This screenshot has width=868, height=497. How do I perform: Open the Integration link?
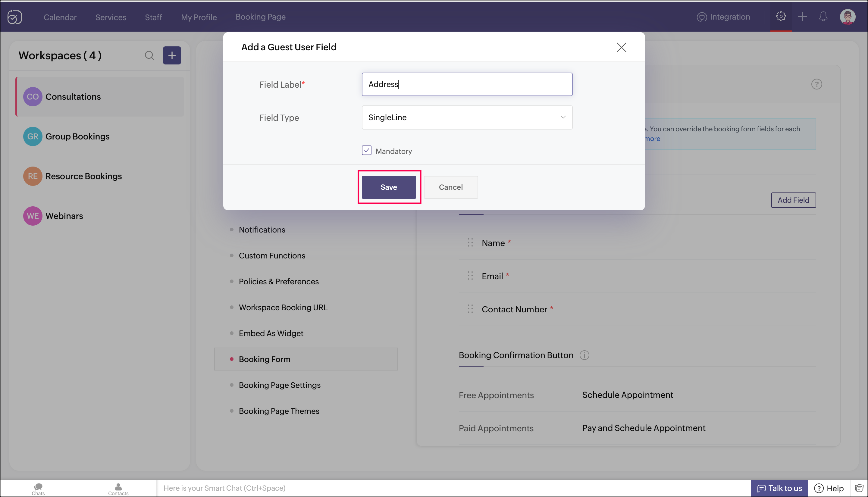coord(723,17)
